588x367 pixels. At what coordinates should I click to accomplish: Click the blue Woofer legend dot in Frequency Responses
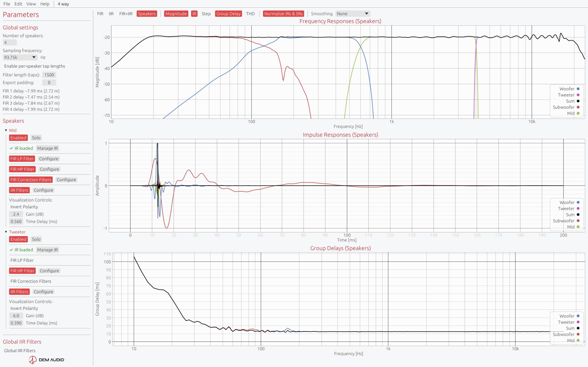tap(578, 89)
